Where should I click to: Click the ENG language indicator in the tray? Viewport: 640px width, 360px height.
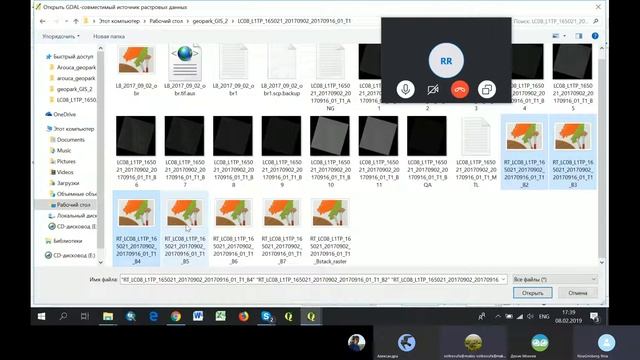(x=544, y=316)
